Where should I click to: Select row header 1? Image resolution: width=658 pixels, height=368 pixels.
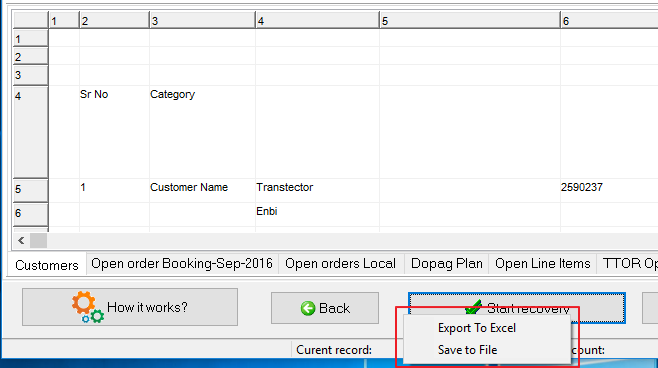31,38
